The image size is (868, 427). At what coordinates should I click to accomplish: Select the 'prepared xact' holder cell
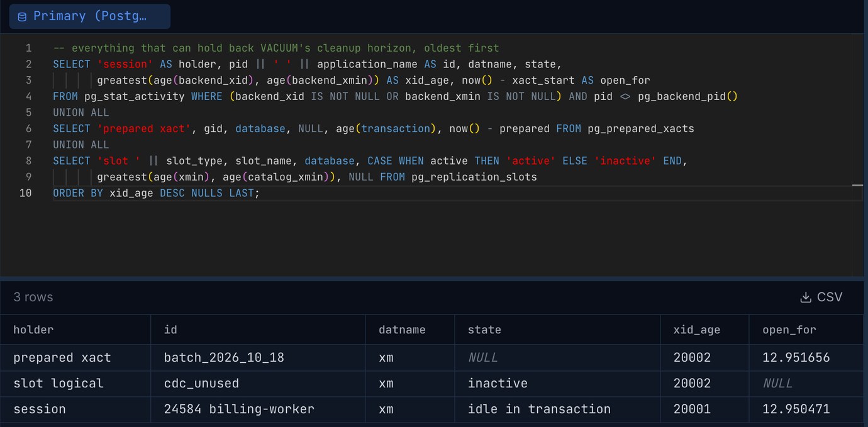click(x=75, y=357)
